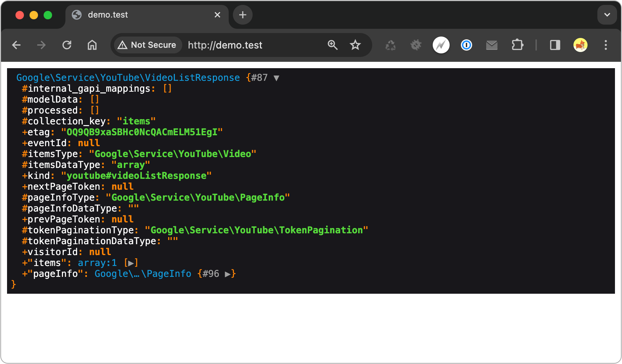Open the Not Secure site info badge
This screenshot has height=364, width=622.
click(x=147, y=45)
